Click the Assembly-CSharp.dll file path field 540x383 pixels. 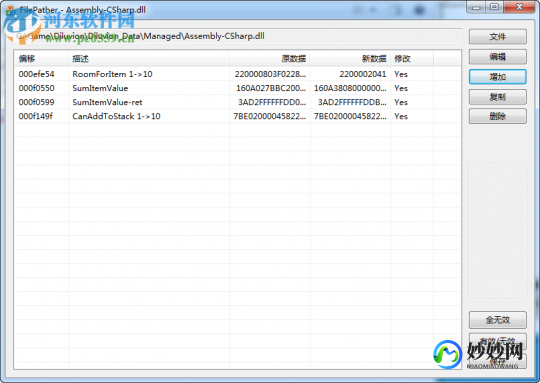coord(238,37)
